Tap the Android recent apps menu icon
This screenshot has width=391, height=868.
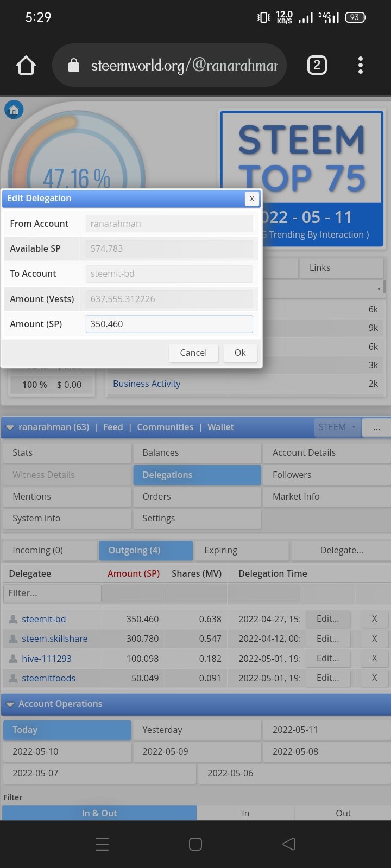[x=102, y=844]
